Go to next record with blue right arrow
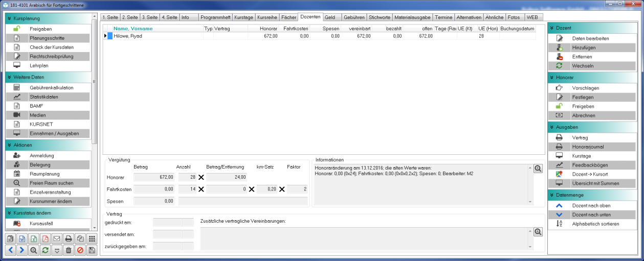644x261 pixels. tap(22, 250)
